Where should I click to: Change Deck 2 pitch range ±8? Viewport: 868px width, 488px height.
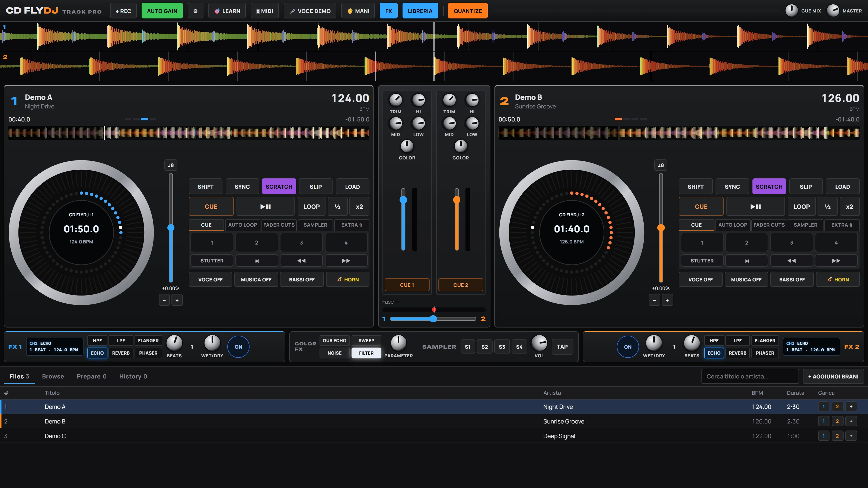point(661,165)
